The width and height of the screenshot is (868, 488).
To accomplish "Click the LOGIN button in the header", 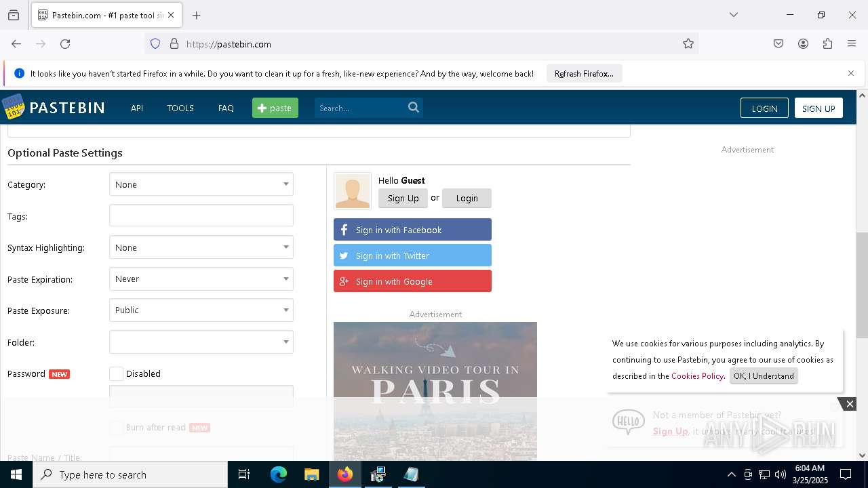I will pos(764,108).
